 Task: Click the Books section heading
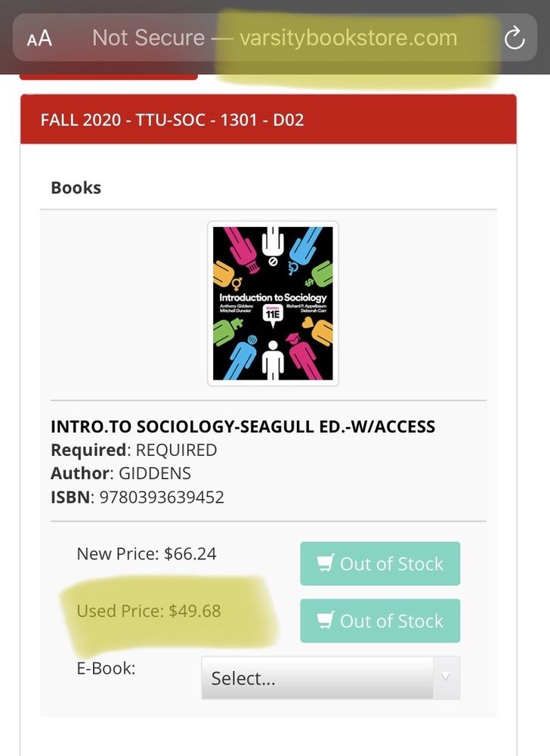(76, 187)
